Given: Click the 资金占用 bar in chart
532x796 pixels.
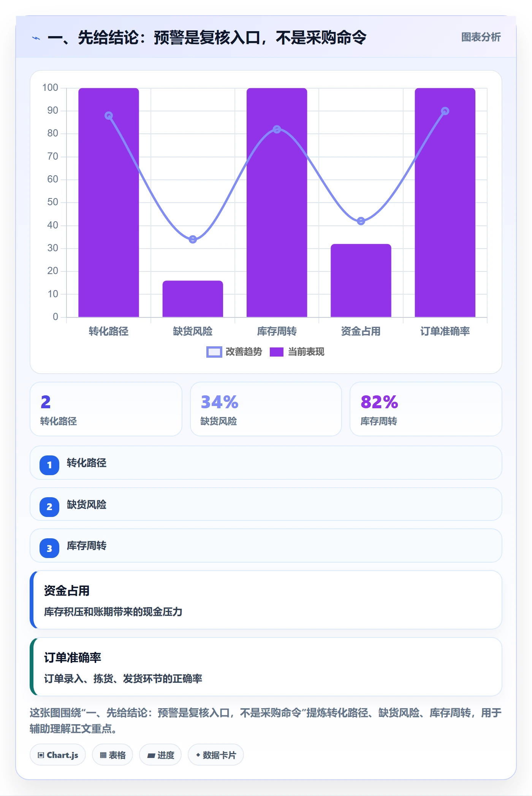Looking at the screenshot, I should tap(361, 281).
